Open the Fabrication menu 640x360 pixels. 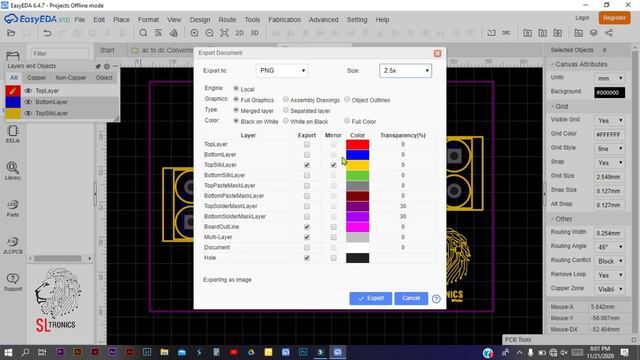coord(284,20)
